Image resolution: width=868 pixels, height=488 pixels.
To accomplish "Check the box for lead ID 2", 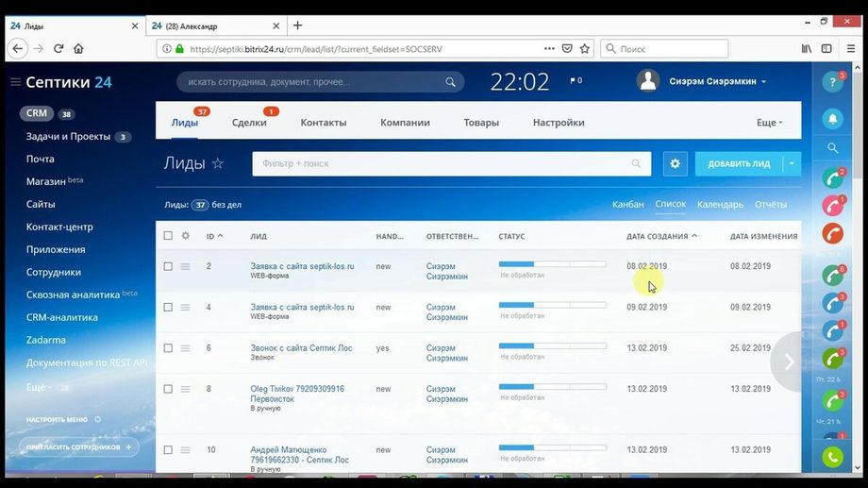I will 168,266.
